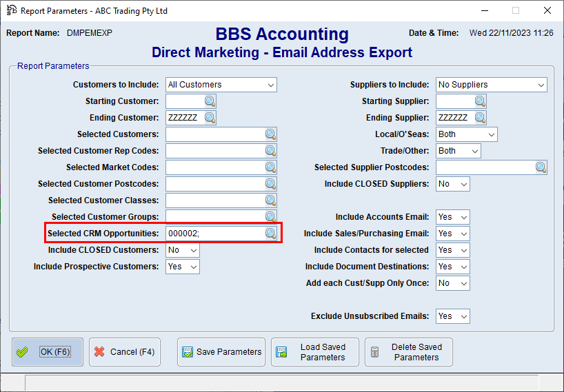Image resolution: width=564 pixels, height=392 pixels.
Task: Click the Selected Customer Rep Codes lookup icon
Action: [x=270, y=151]
